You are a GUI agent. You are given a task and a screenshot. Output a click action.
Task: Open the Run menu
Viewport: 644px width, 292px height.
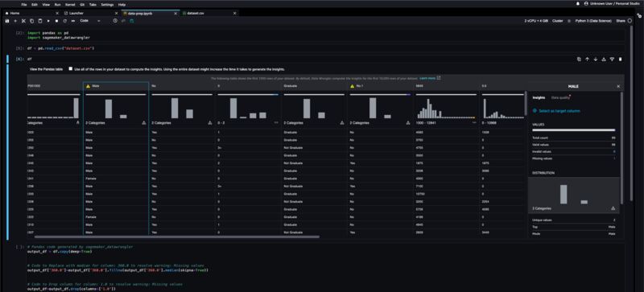click(x=57, y=5)
